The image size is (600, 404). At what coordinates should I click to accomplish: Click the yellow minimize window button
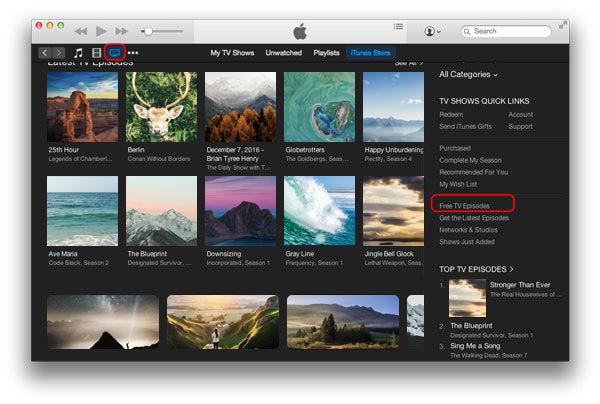[x=50, y=25]
